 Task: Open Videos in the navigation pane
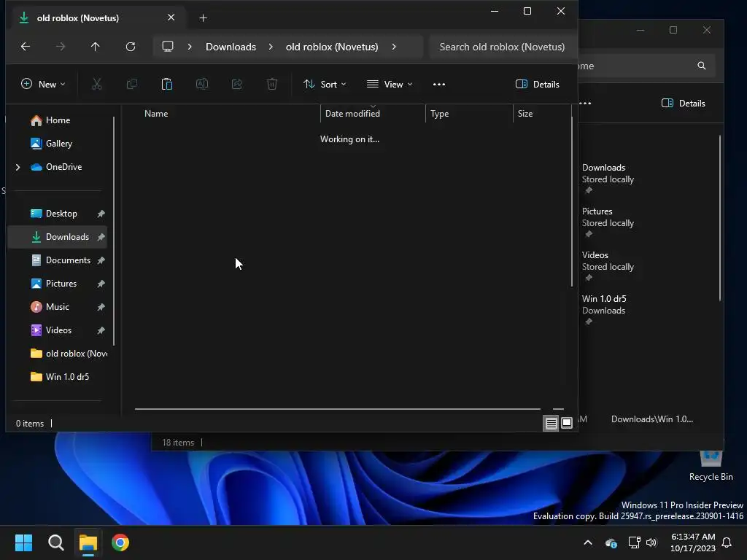[57, 330]
